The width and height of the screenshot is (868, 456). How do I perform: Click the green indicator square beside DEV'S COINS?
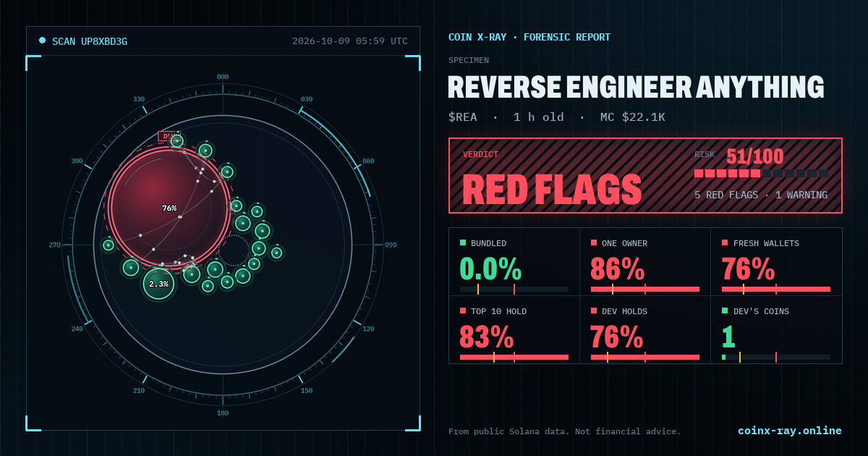(x=725, y=311)
